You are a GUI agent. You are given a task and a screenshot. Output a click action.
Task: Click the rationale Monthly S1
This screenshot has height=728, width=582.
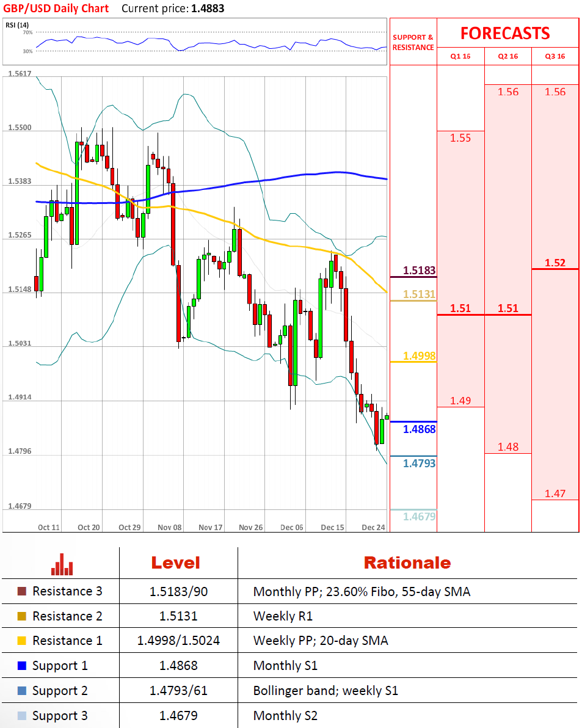(285, 666)
